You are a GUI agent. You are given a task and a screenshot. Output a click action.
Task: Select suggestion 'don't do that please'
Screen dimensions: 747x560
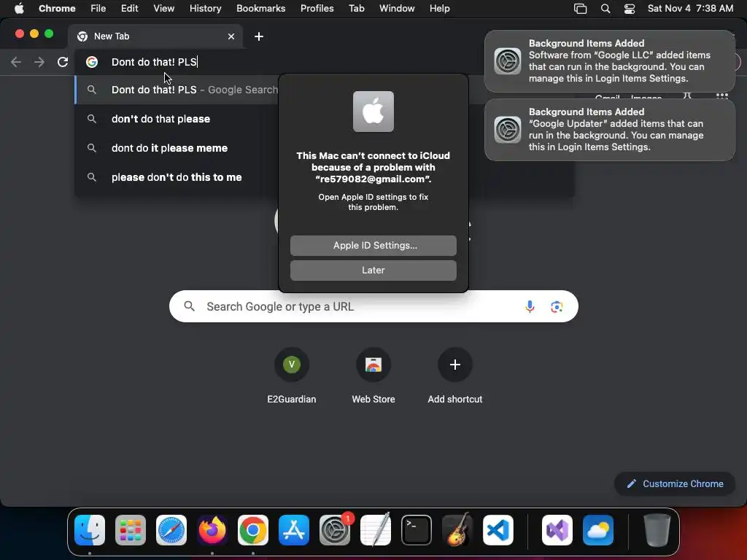pos(177,119)
